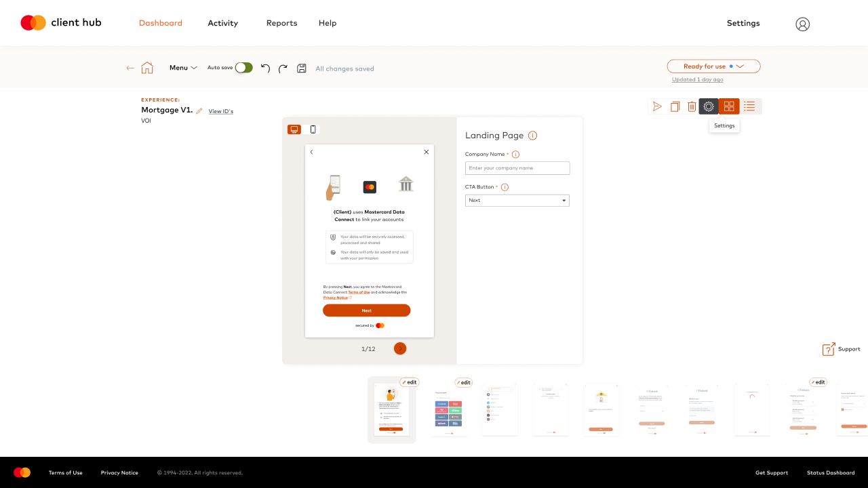Redo the last change

click(x=283, y=68)
